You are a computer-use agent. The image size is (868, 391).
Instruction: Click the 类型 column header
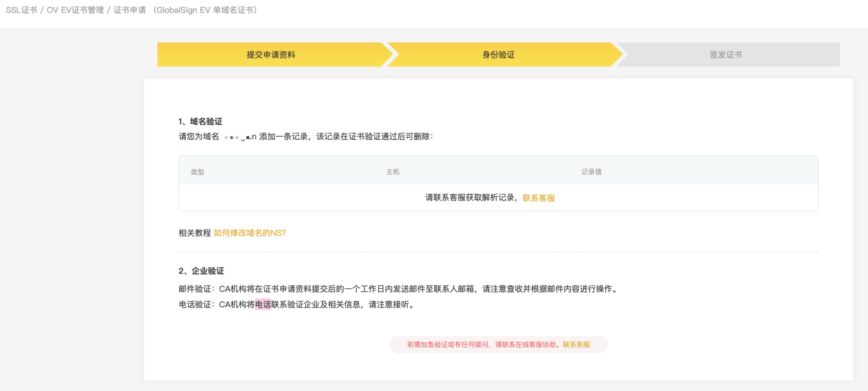[x=198, y=171]
